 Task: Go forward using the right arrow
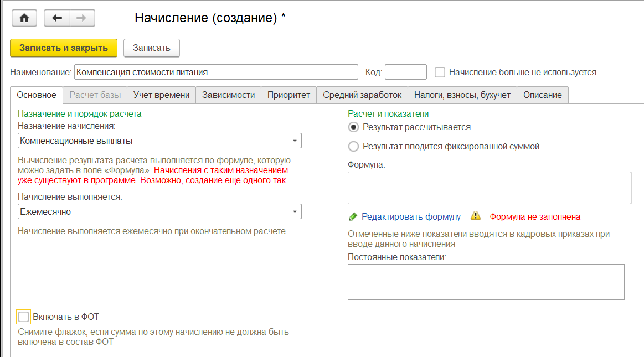coord(81,18)
